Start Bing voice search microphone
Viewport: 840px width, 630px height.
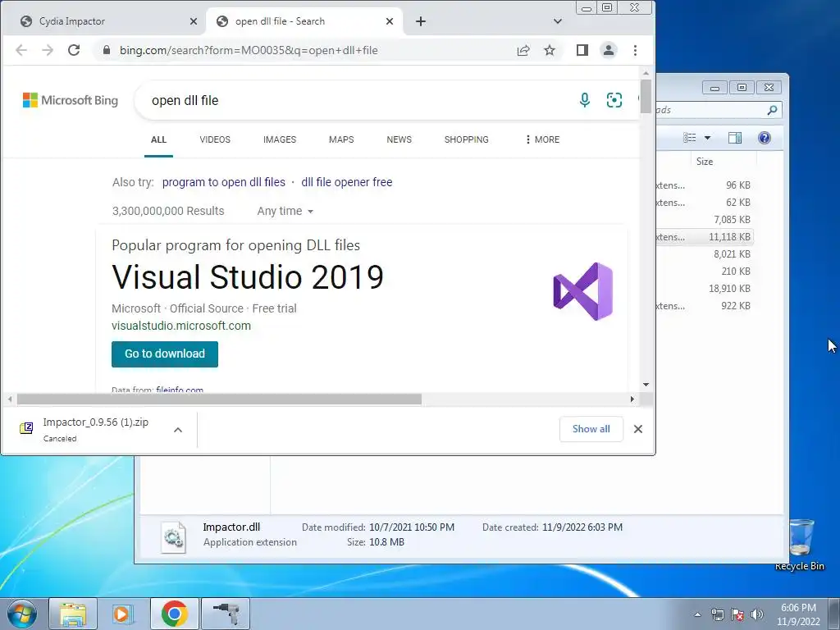click(x=585, y=99)
